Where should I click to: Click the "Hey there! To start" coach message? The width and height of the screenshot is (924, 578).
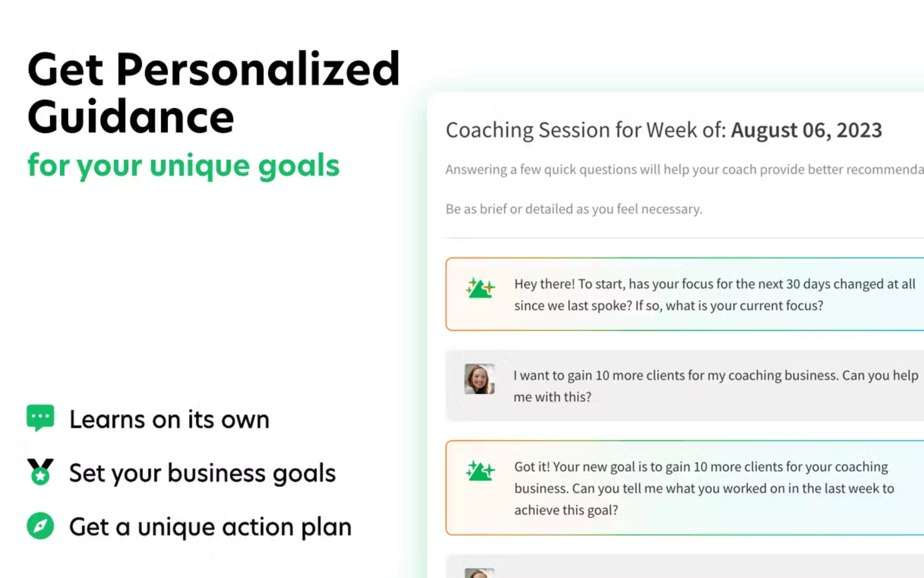tap(714, 295)
